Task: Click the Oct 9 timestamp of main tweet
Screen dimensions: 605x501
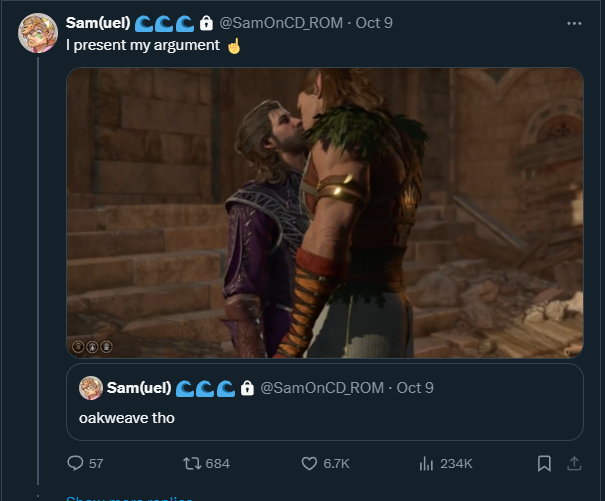Action: (x=374, y=23)
